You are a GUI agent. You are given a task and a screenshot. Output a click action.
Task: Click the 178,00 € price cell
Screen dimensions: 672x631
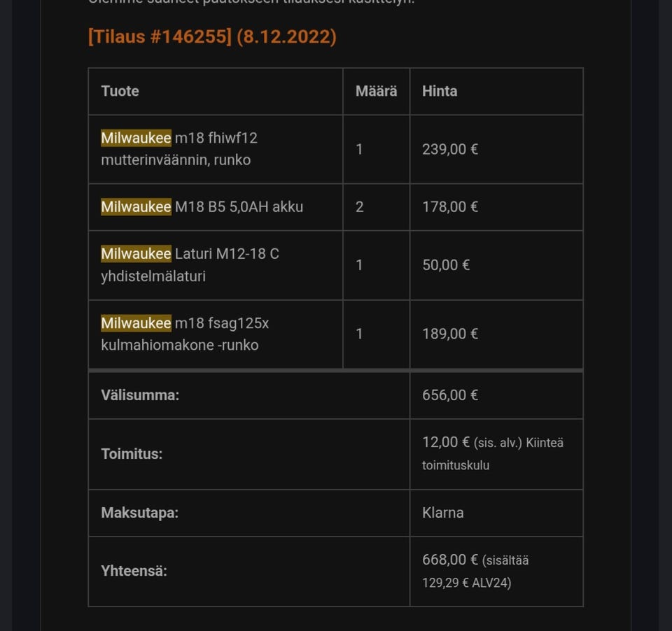pyautogui.click(x=450, y=207)
